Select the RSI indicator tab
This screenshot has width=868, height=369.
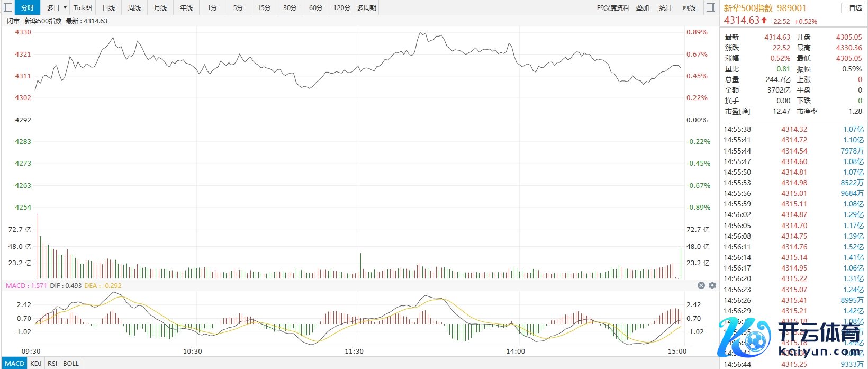coord(52,363)
